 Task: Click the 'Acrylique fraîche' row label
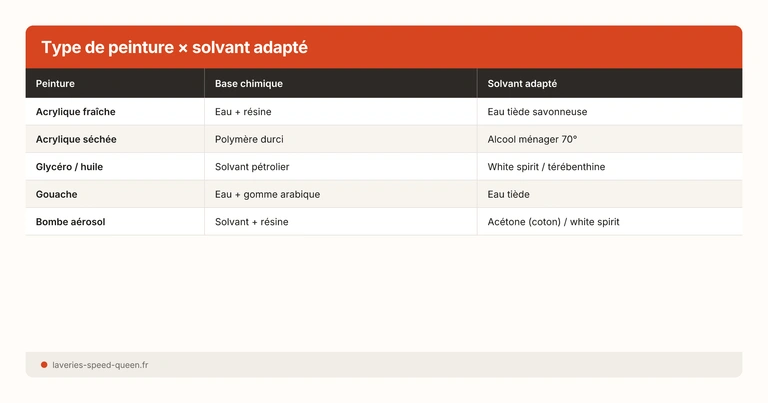pos(75,112)
